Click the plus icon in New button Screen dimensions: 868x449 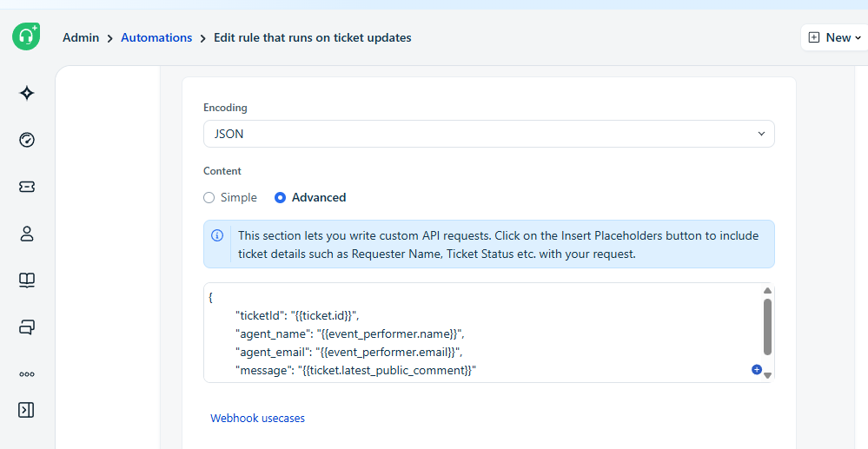[x=814, y=37]
